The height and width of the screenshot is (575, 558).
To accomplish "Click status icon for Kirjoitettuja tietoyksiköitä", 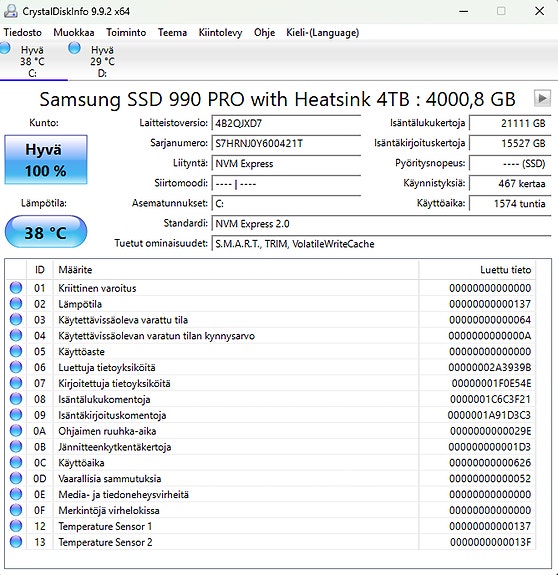I will [16, 383].
